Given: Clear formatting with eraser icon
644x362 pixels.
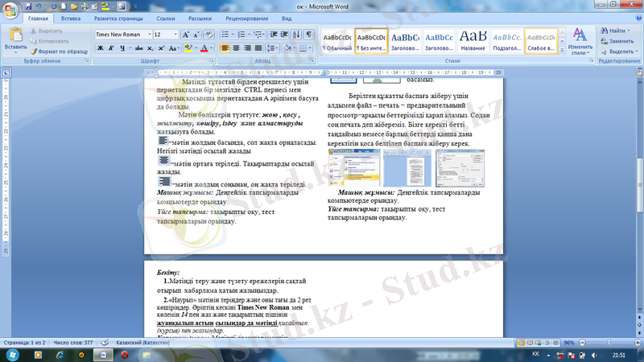Looking at the screenshot, I should (209, 35).
